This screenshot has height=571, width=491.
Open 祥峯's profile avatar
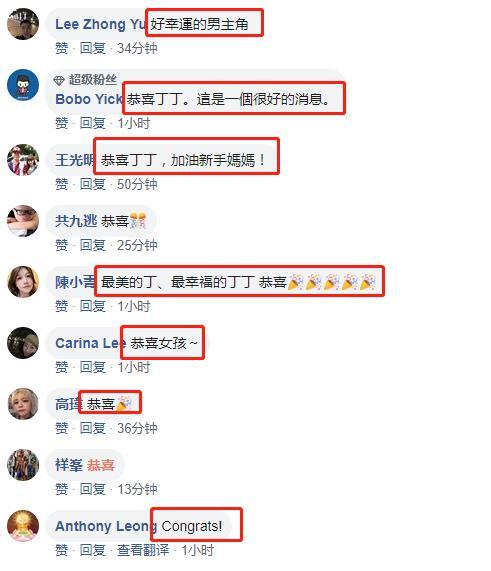coord(23,465)
